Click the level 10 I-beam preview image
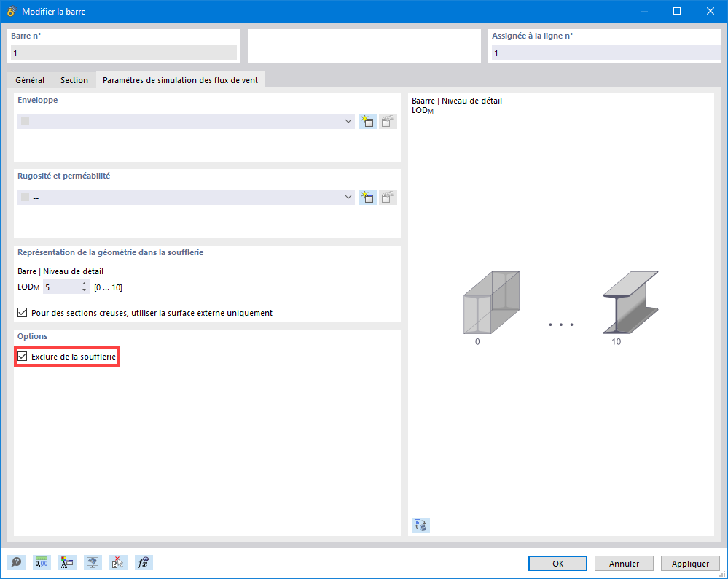This screenshot has width=728, height=579. (630, 303)
